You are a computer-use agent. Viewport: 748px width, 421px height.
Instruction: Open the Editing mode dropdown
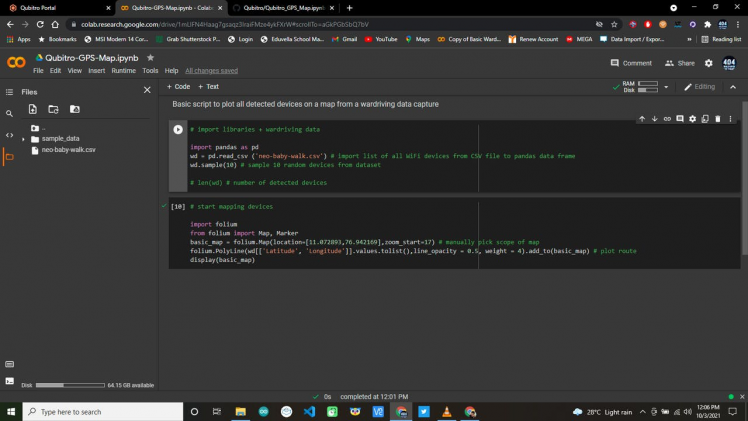700,87
